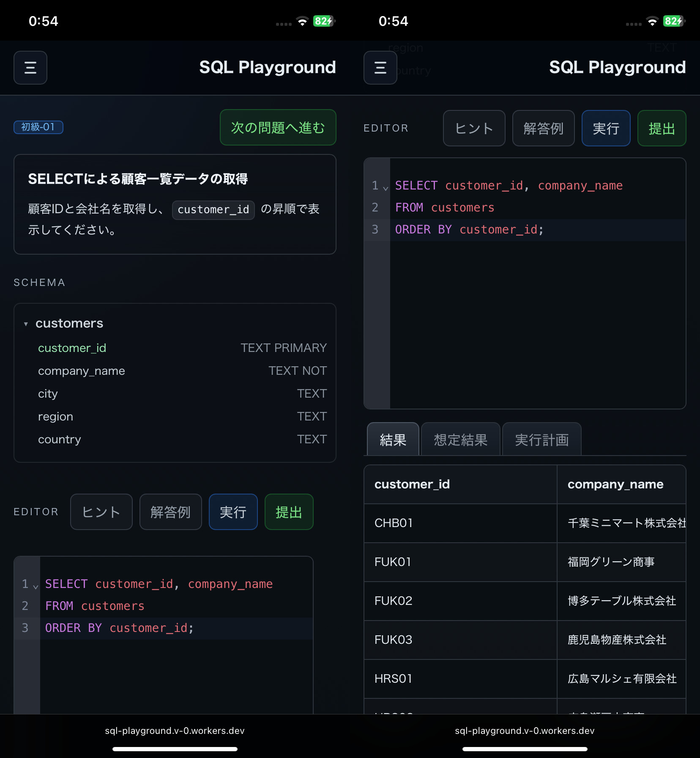Viewport: 700px width, 758px height.
Task: Click the problem title SELECTによる顧客一覧データの取得
Action: pyautogui.click(x=138, y=179)
